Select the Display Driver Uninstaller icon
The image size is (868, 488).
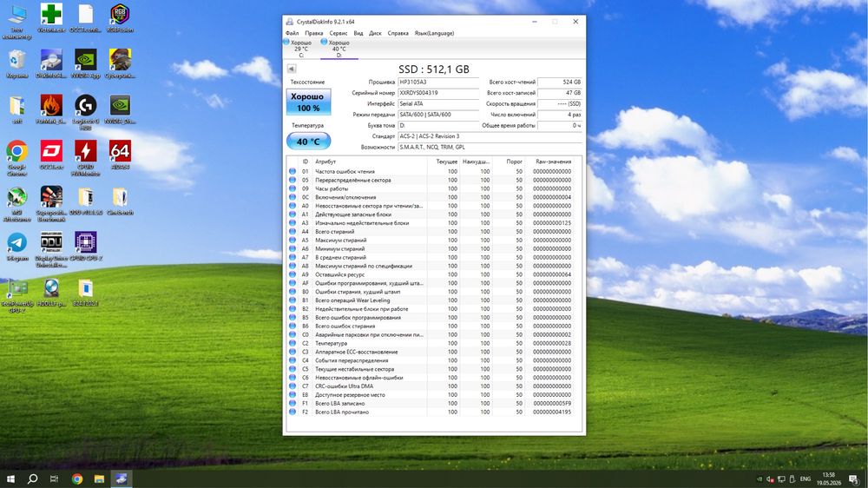pos(51,250)
